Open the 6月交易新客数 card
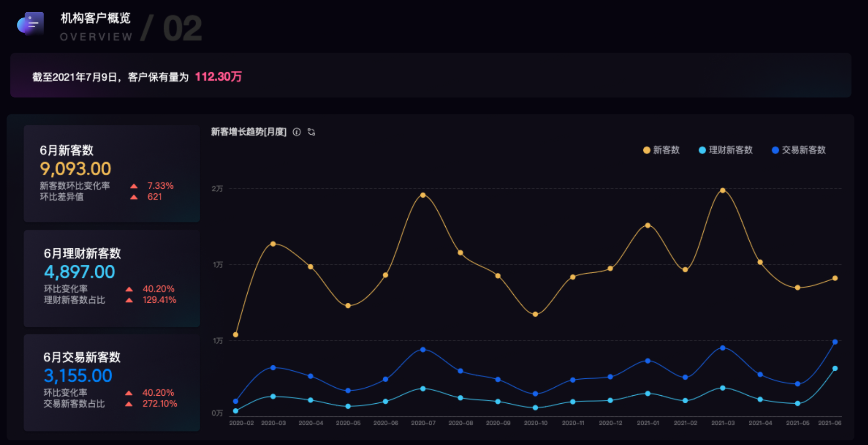 (x=112, y=383)
